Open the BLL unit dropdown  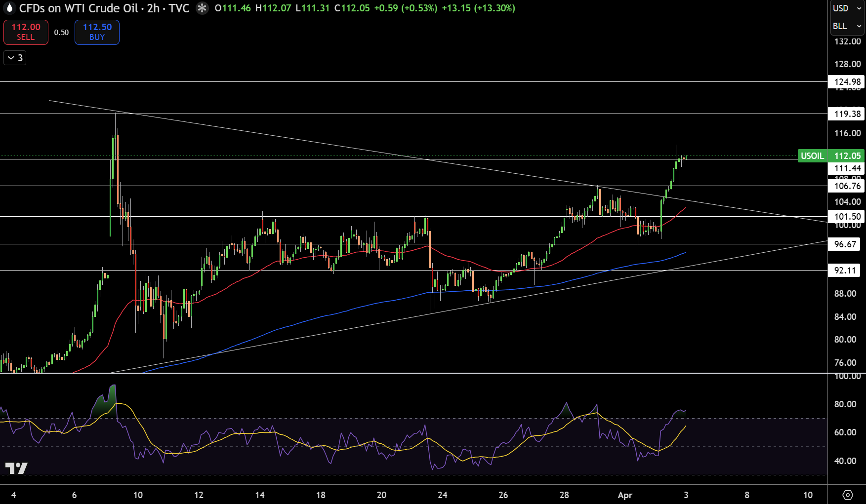pyautogui.click(x=847, y=26)
